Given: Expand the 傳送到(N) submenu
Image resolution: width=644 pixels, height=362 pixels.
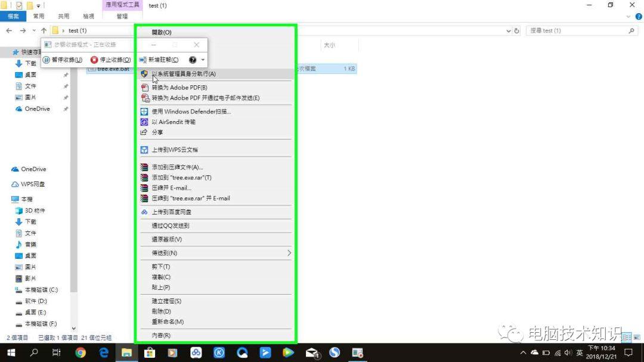Looking at the screenshot, I should tap(216, 253).
